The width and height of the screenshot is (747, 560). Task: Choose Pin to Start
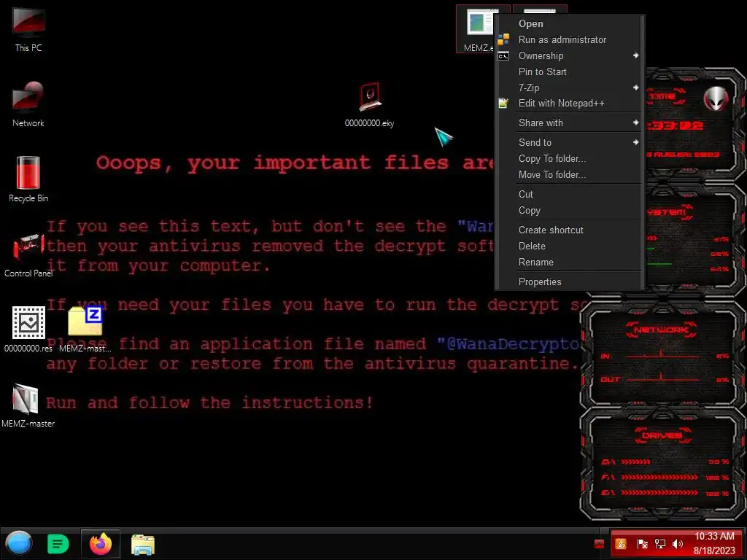point(569,71)
